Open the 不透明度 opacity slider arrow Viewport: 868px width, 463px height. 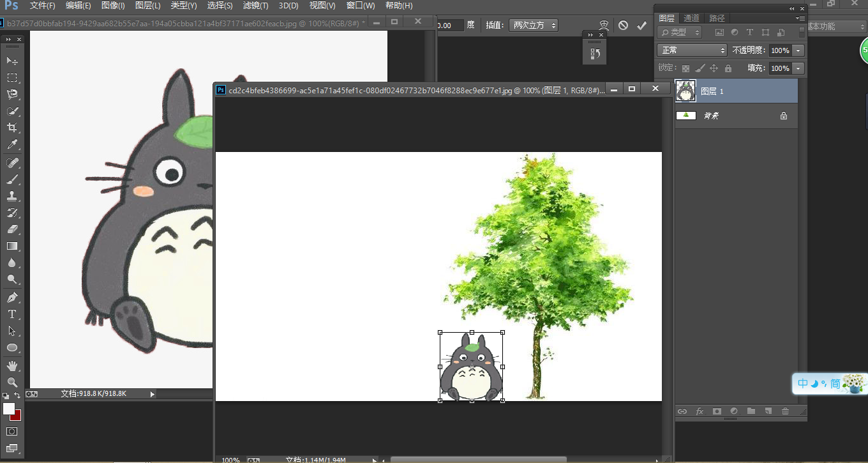click(798, 50)
